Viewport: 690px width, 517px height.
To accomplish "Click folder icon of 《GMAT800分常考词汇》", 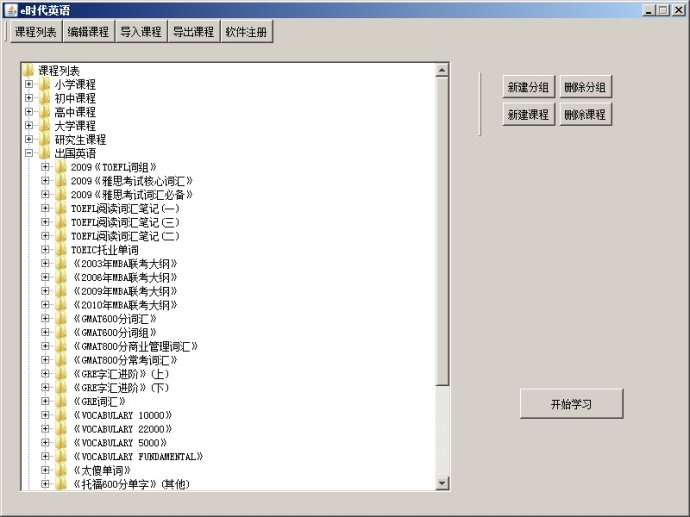I will [x=61, y=360].
